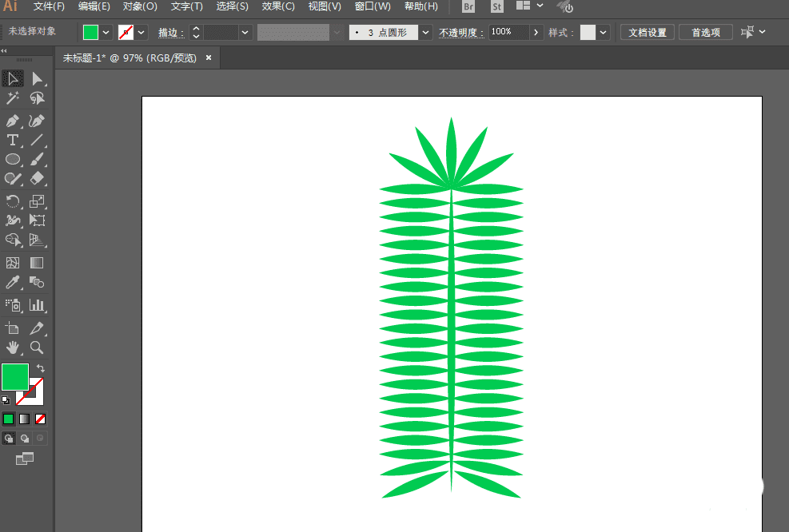This screenshot has height=532, width=789.
Task: Open Adobe Bridge via Br icon
Action: [470, 6]
